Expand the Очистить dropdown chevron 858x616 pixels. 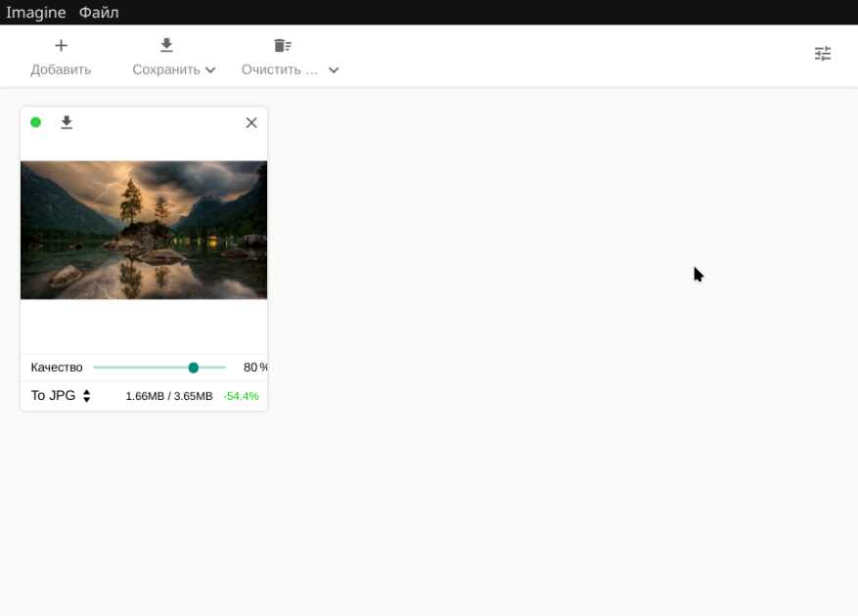[x=334, y=70]
